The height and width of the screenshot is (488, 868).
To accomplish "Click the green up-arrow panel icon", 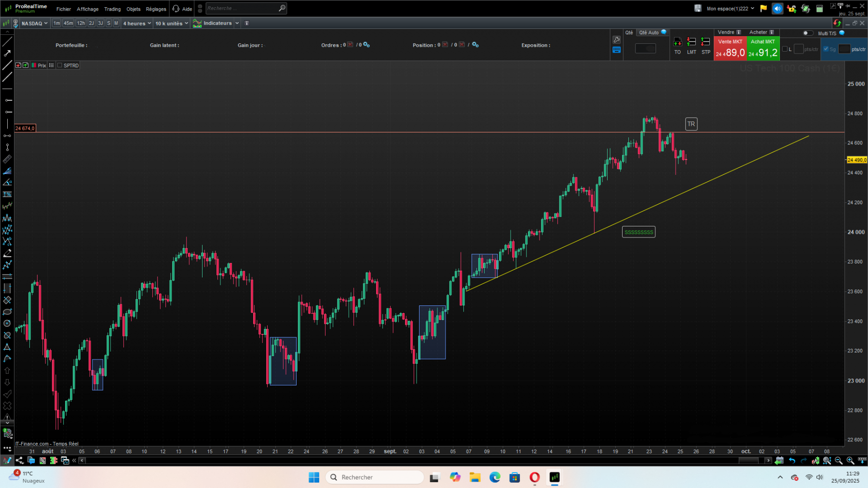I will pyautogui.click(x=26, y=66).
